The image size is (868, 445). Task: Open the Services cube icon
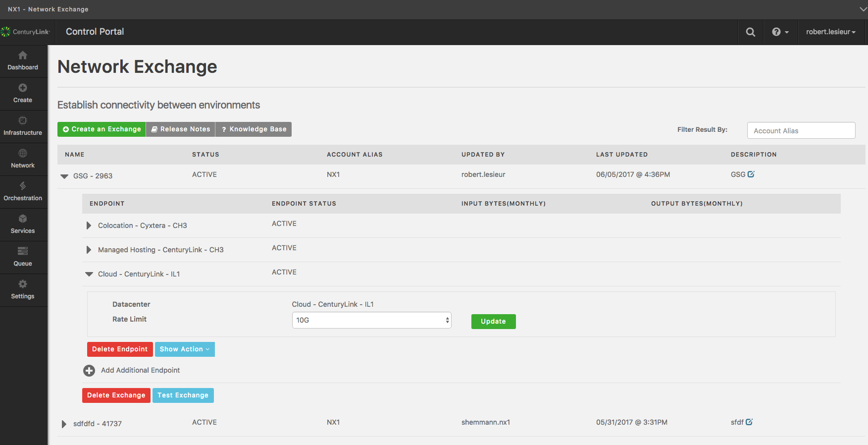(x=23, y=219)
